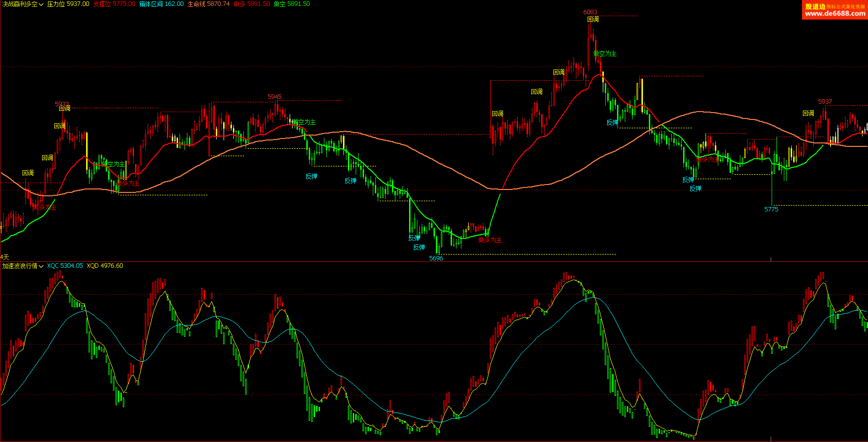Click the red 5937 price label on chart
The height and width of the screenshot is (442, 868).
click(825, 102)
